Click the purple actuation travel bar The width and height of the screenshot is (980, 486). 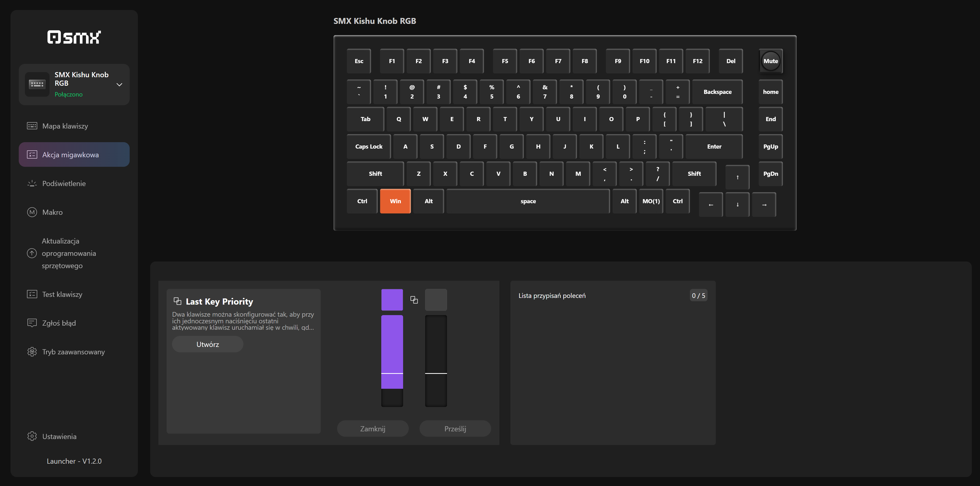(x=392, y=352)
